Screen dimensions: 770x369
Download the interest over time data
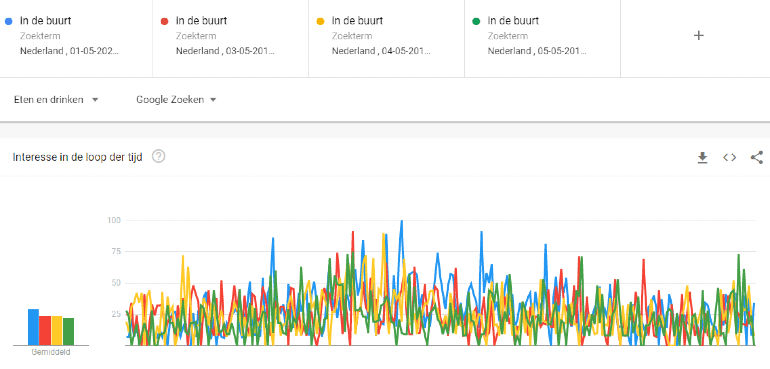(703, 157)
